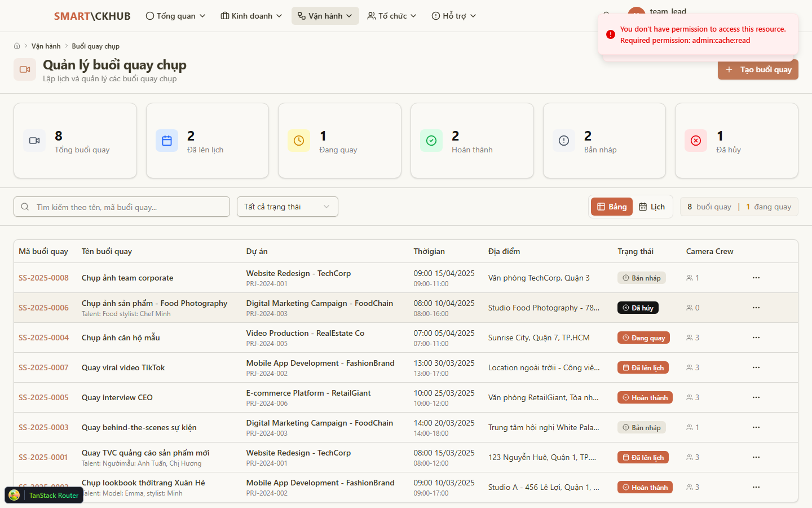Expand the Tổng quan menu

coord(175,16)
